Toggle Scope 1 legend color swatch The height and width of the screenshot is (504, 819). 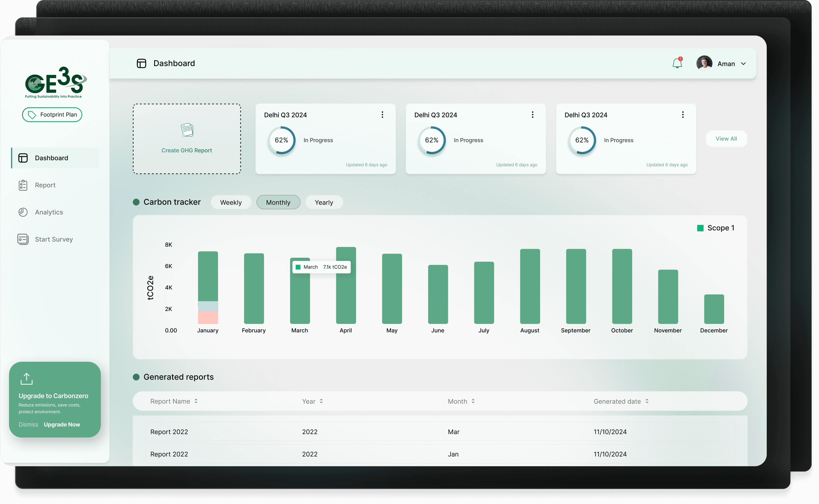700,228
